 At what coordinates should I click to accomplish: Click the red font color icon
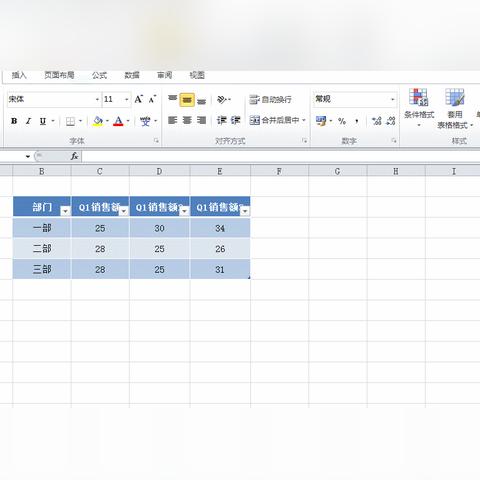click(x=118, y=121)
